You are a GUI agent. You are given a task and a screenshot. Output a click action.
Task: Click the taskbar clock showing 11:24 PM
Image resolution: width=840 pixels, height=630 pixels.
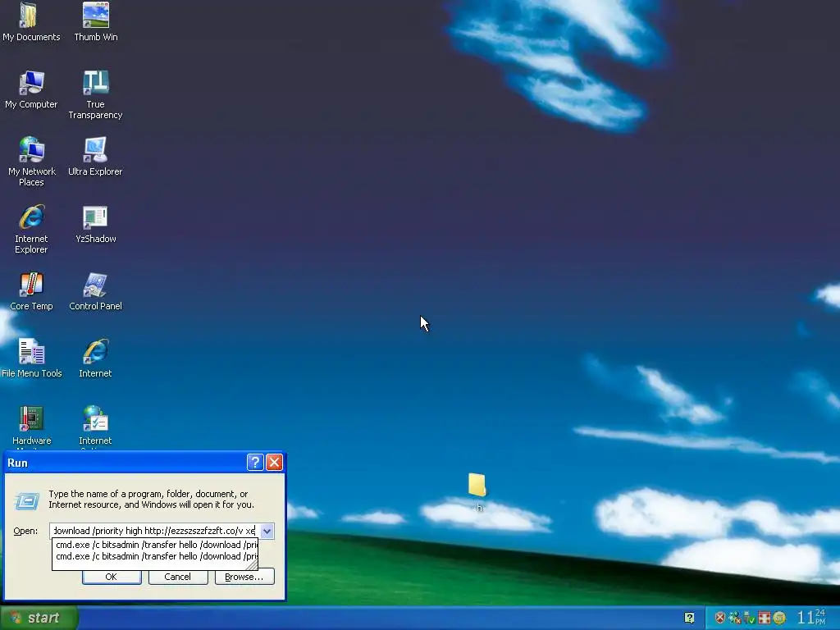(811, 618)
